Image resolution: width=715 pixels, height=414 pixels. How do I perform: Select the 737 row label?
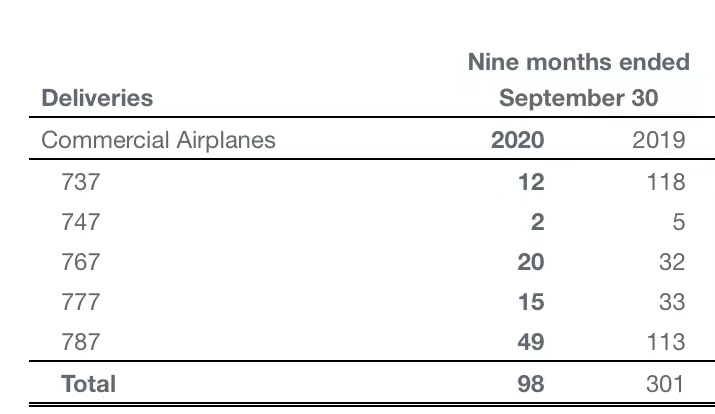point(80,182)
